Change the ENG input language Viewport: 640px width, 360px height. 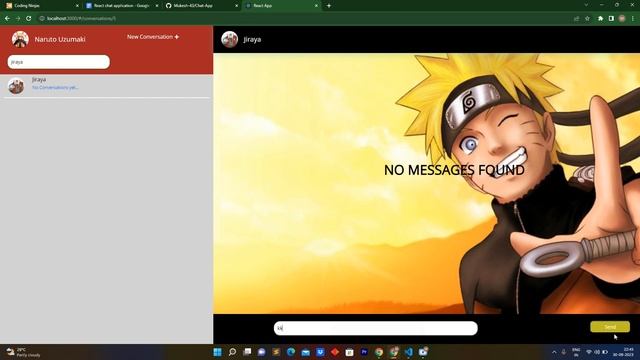coord(576,352)
